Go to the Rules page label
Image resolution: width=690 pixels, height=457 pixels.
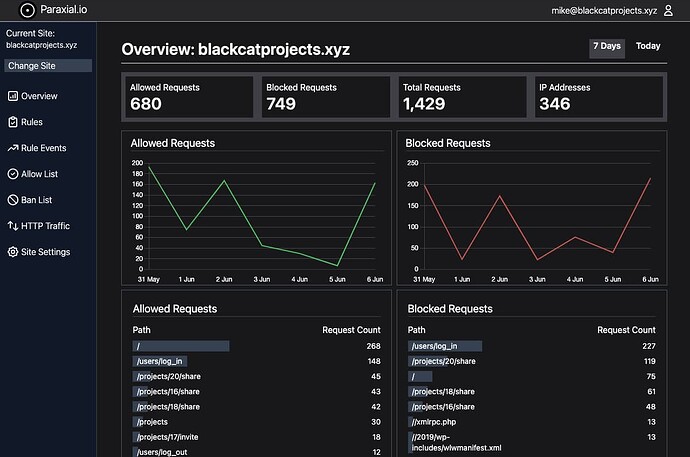coord(32,122)
